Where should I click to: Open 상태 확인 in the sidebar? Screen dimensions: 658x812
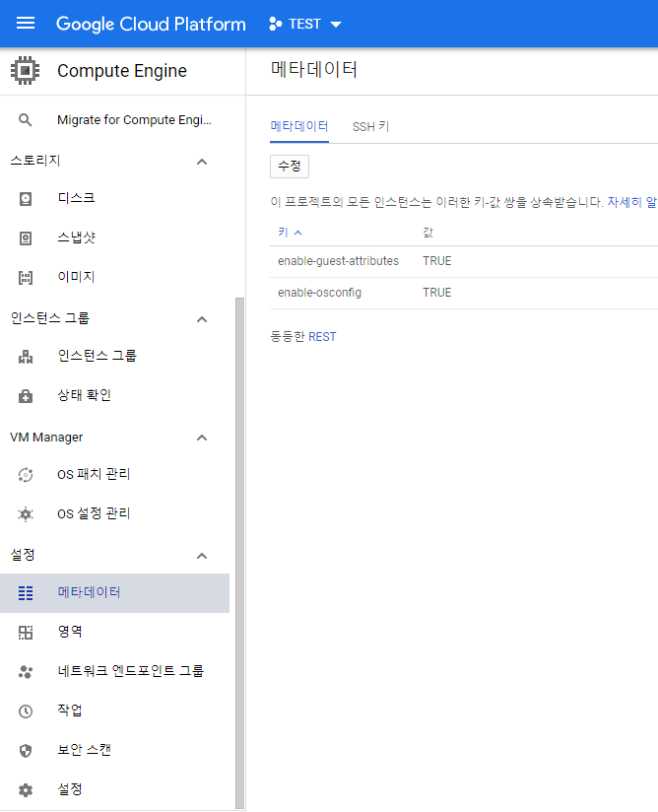point(85,395)
